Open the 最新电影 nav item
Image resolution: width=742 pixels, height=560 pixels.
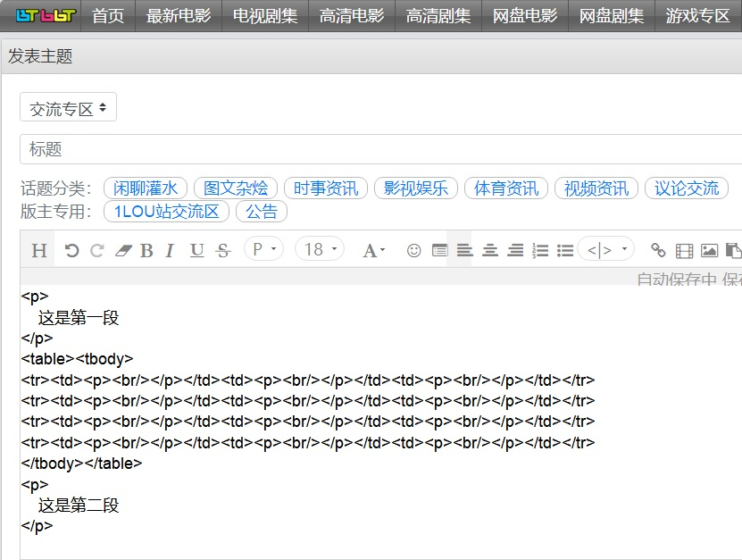tap(179, 15)
